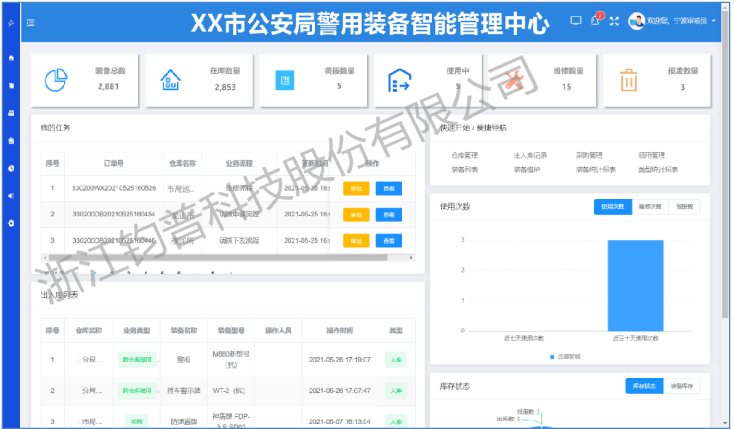The height and width of the screenshot is (429, 734).
Task: Click the right arrow of the task table scrollbar
Action: (411, 258)
